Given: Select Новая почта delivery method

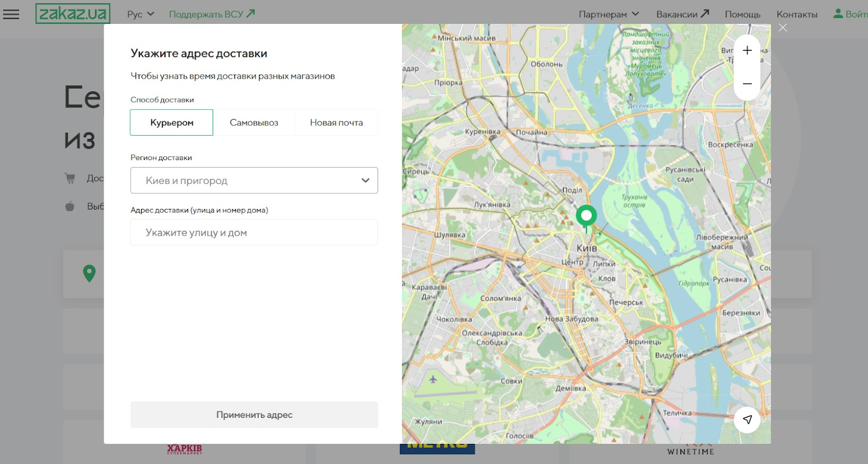Looking at the screenshot, I should [336, 123].
